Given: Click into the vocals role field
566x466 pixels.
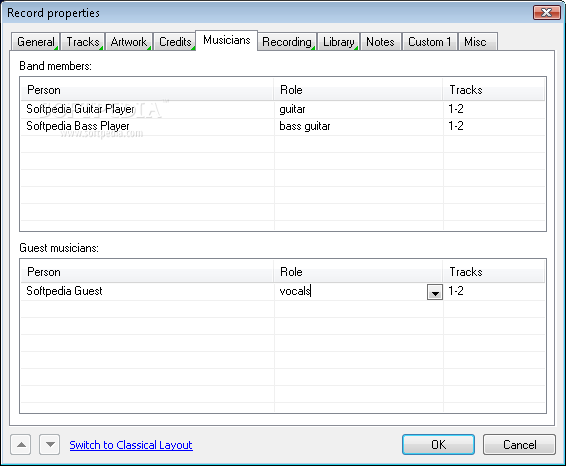Looking at the screenshot, I should (350, 291).
